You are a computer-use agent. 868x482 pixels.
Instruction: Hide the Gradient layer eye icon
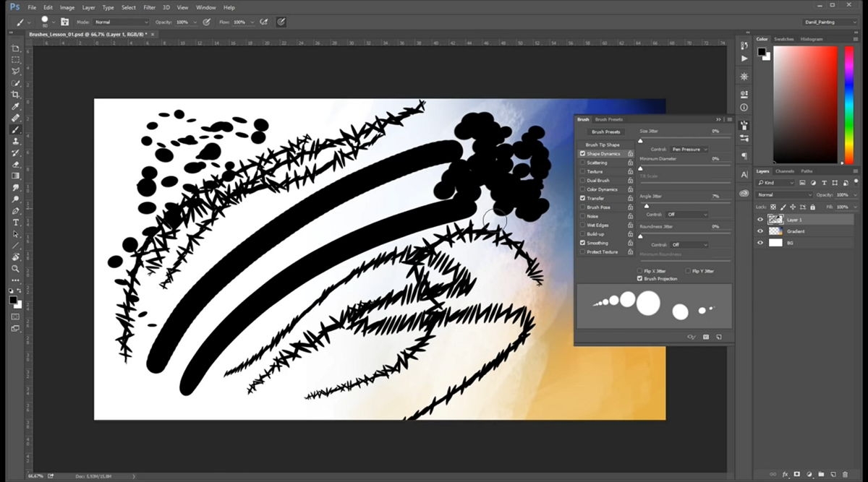pos(759,231)
